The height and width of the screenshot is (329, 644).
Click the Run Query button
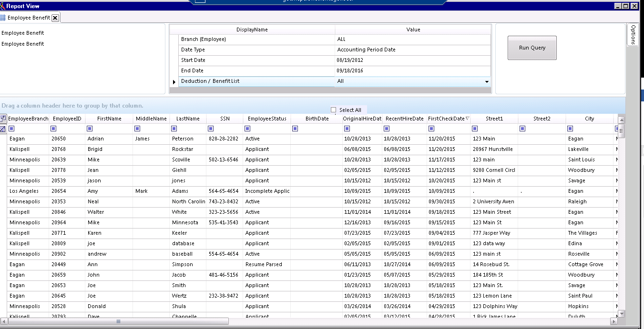click(532, 48)
